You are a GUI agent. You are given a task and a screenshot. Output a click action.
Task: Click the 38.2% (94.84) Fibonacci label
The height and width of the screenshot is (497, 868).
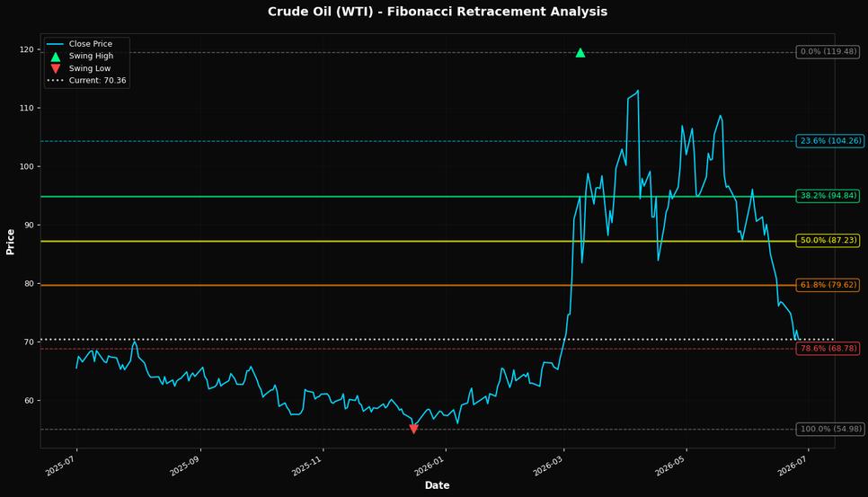(828, 196)
